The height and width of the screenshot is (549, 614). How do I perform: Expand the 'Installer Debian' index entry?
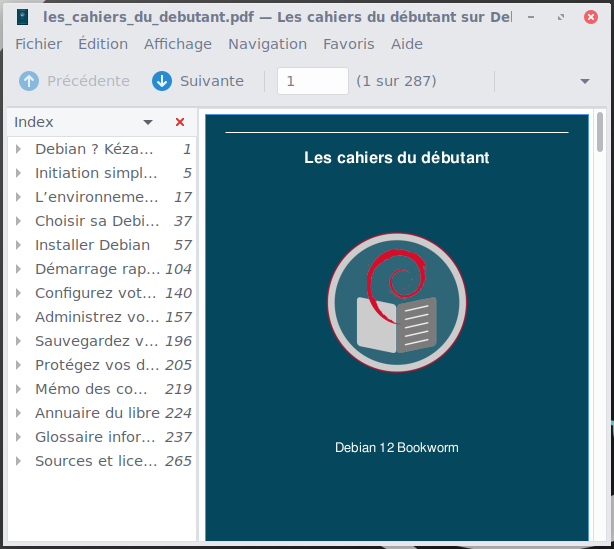[x=18, y=245]
